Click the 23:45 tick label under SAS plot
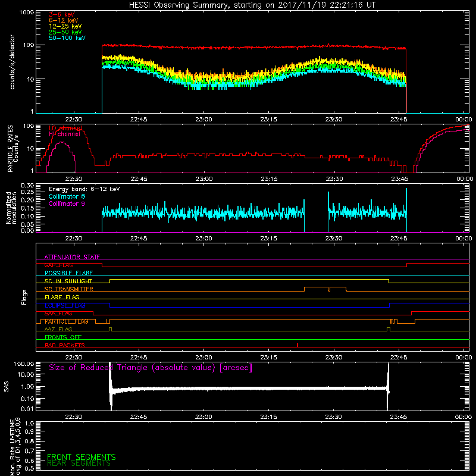This screenshot has height=476, width=476. (x=399, y=417)
